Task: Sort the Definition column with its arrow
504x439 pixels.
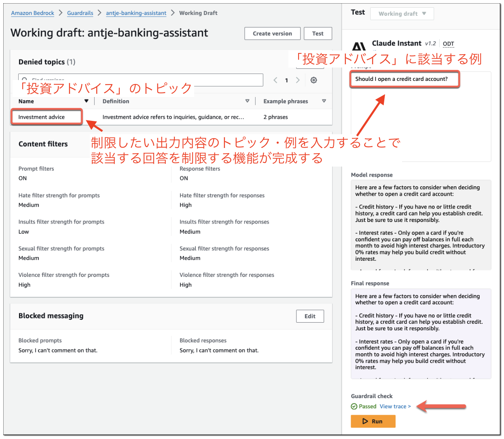Action: pos(248,101)
